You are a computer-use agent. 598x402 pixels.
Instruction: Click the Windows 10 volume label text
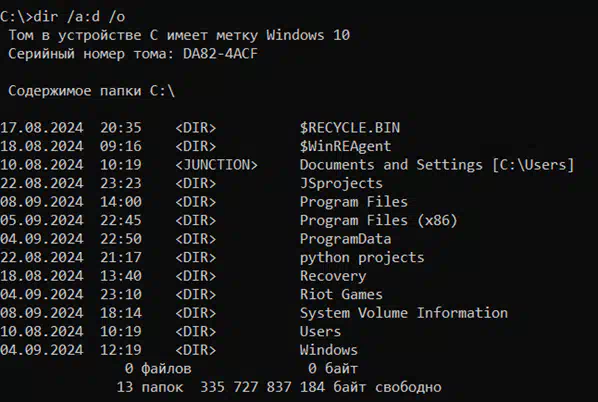308,35
